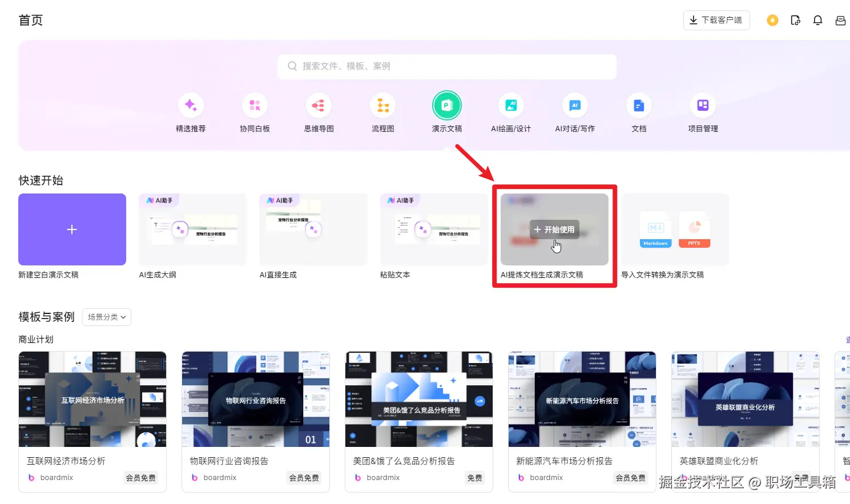Open the AI绘画/设计 icon
Image resolution: width=850 pixels, height=504 pixels.
click(511, 106)
